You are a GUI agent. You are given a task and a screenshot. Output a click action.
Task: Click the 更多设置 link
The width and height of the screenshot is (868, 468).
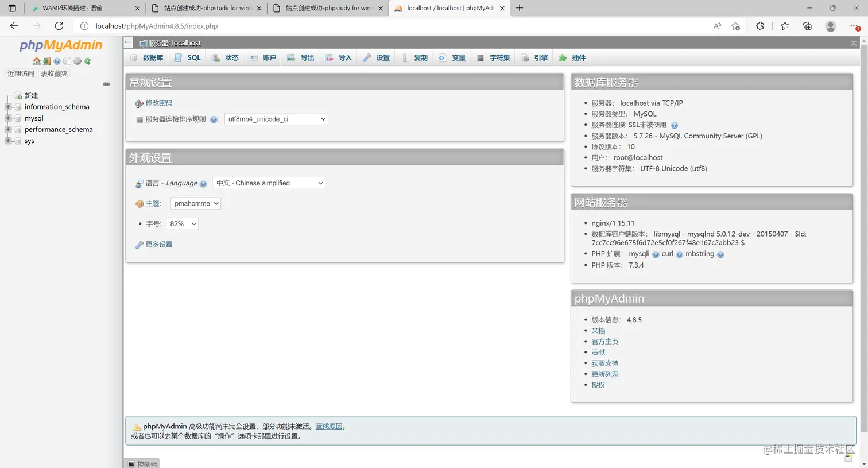coord(159,245)
